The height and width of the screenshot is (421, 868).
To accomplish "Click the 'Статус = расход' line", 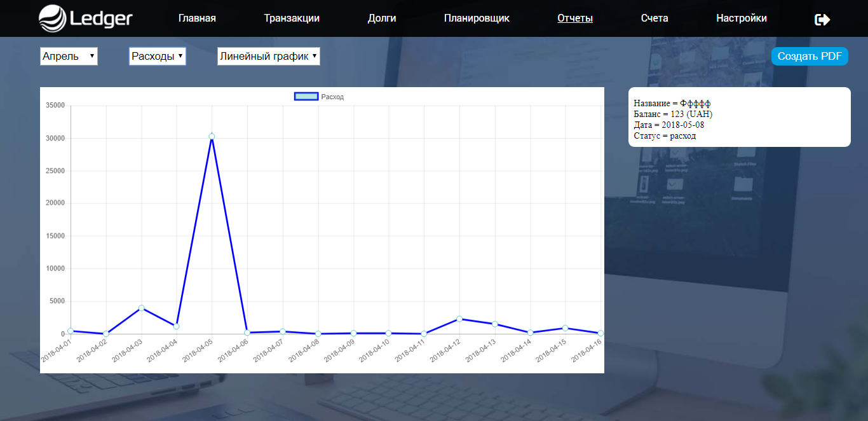I will (x=665, y=135).
